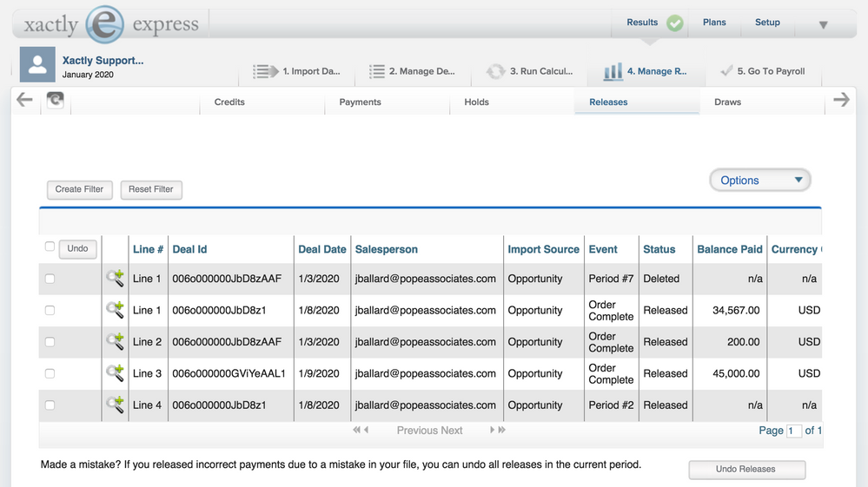
Task: Go to step 2. Manage Deals
Action: 421,71
